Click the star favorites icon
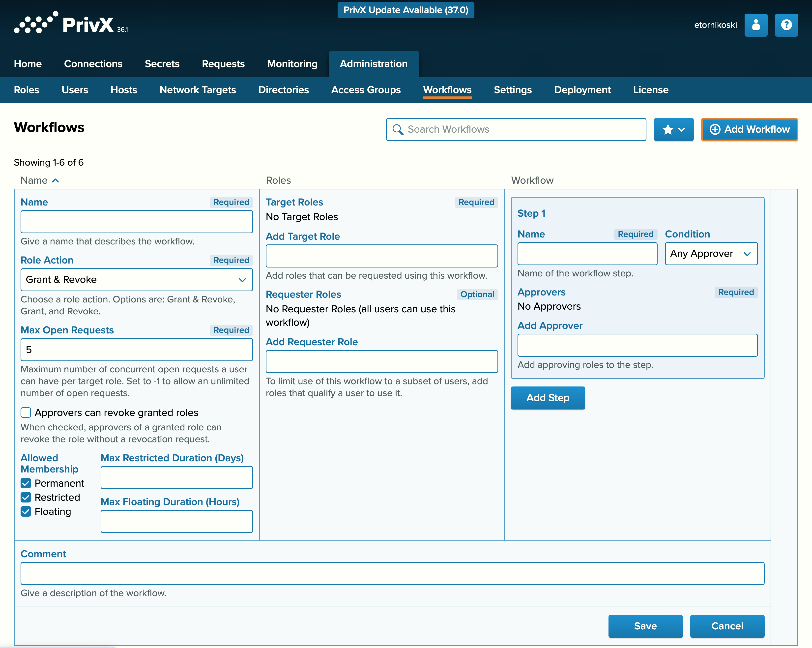Screen dimensions: 812x648 668,130
